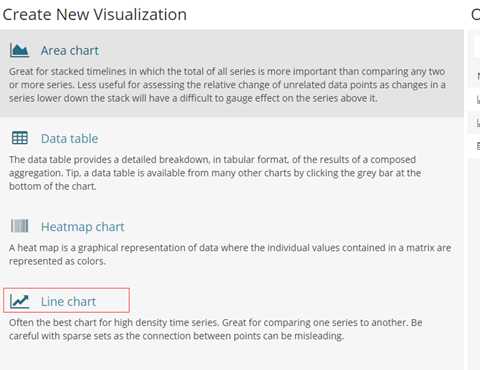Open the Area chart visualization link
Screen dimensions: 480x370
tap(70, 51)
